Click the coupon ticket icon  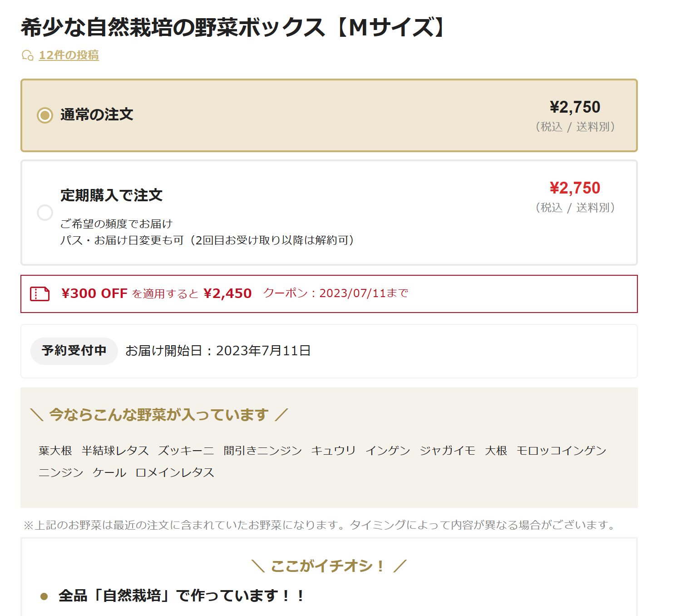tap(39, 294)
